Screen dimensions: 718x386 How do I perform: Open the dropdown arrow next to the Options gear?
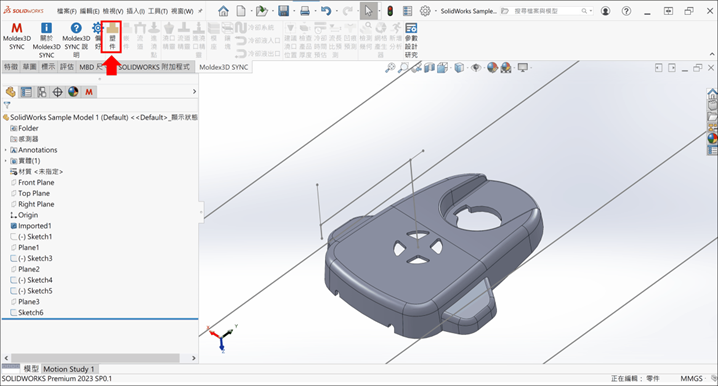435,11
